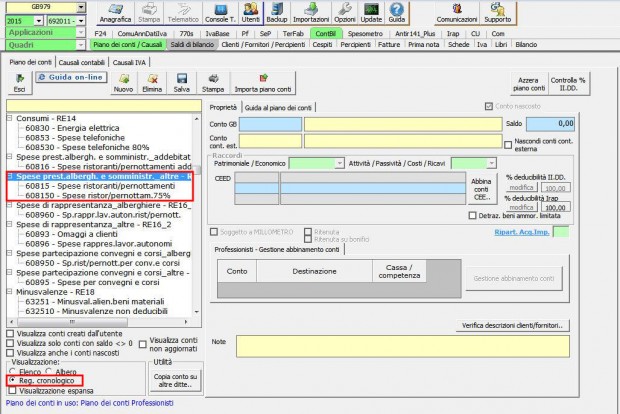Click tree vertical scrollbar down arrow
Image resolution: width=620 pixels, height=414 pixels.
click(x=197, y=312)
